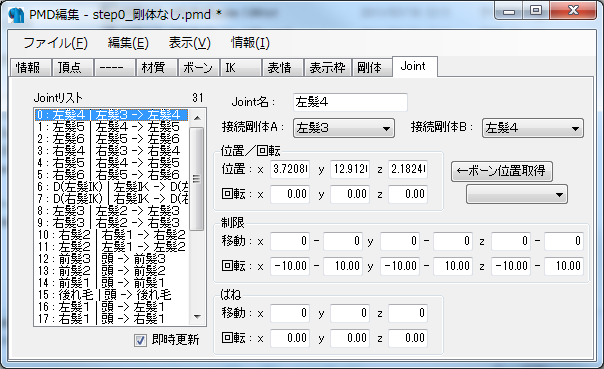Click the 位置／回転 回転 y field
604x369 pixels.
pyautogui.click(x=350, y=194)
